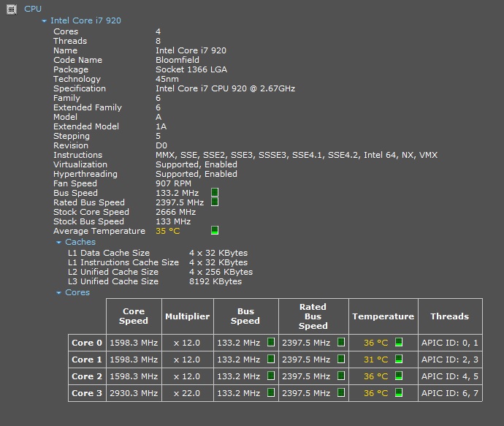The height and width of the screenshot is (426, 504).
Task: Collapse the Cores section arrow
Action: (58, 293)
